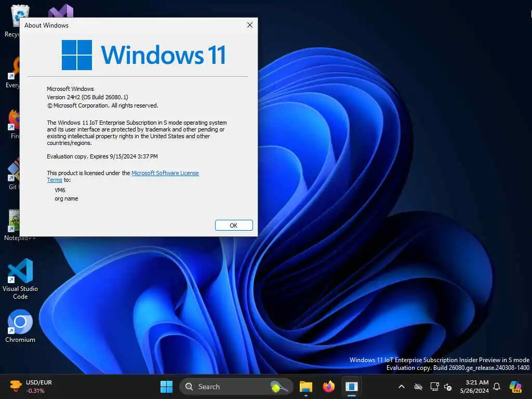This screenshot has width=532, height=399.
Task: Select the Git desktop shortcut
Action: click(x=13, y=174)
